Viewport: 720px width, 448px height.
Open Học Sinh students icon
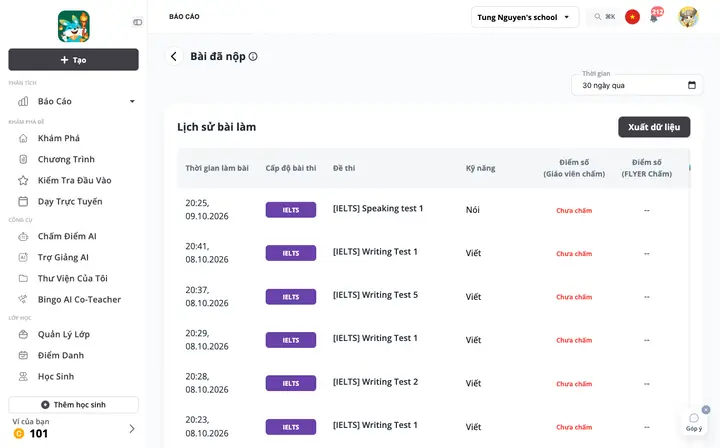click(23, 376)
